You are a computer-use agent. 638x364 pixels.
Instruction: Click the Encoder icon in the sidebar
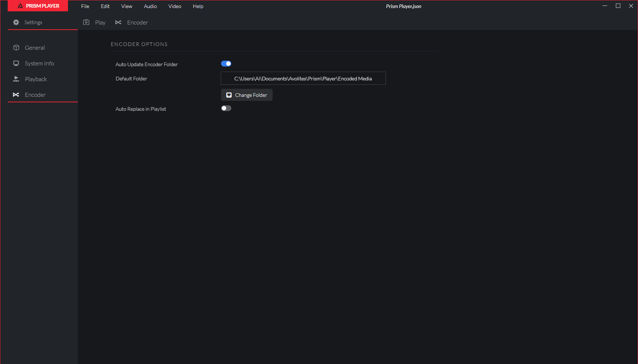click(16, 95)
